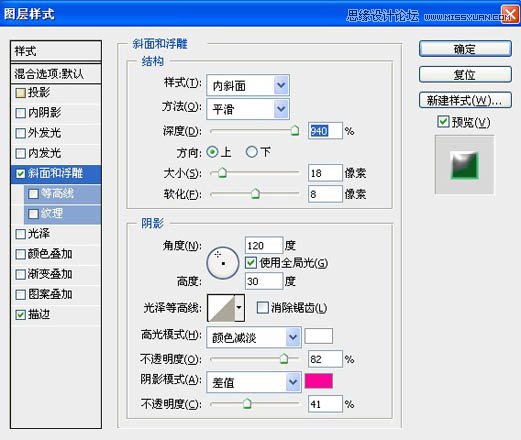Enable the 图案叠加 pattern overlay checkbox
The width and height of the screenshot is (521, 440).
(x=21, y=295)
